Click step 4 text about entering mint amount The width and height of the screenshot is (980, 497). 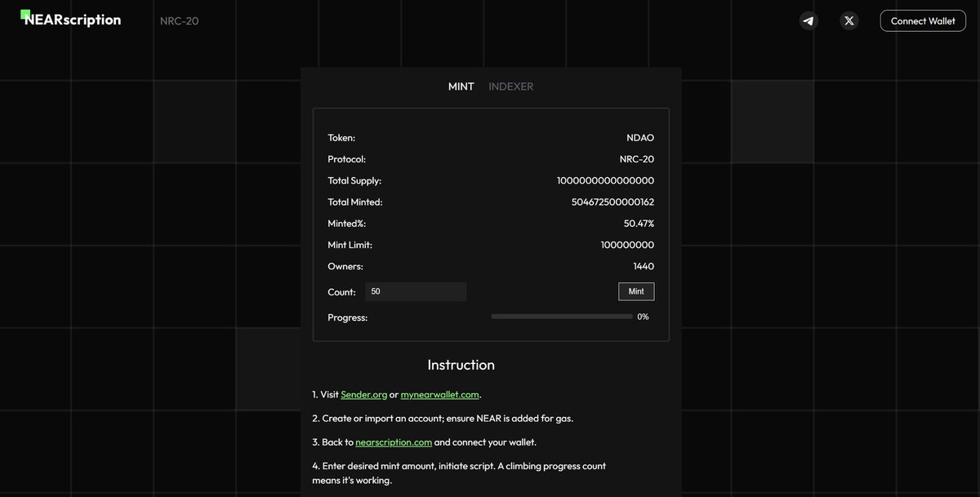coord(459,473)
